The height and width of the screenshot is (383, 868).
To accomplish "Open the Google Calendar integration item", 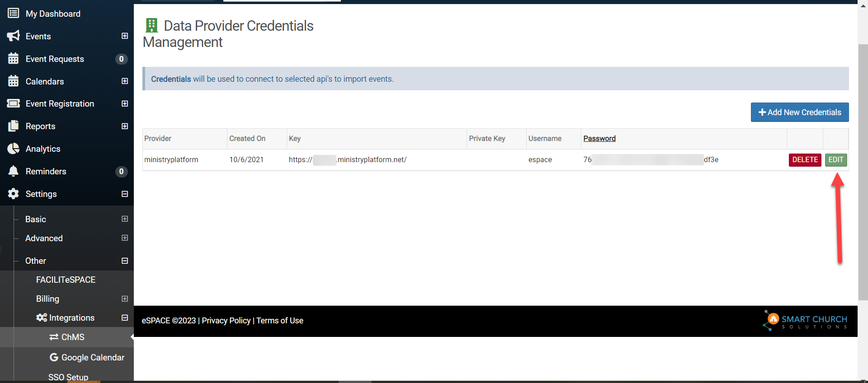I will click(93, 357).
